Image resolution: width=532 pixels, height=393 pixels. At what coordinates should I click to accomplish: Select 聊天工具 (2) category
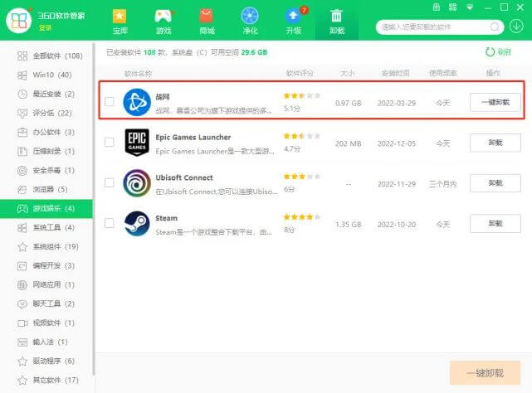[x=46, y=303]
